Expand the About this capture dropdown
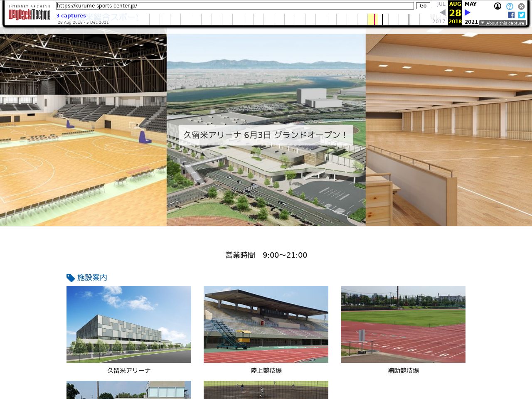The height and width of the screenshot is (399, 532). pos(502,23)
